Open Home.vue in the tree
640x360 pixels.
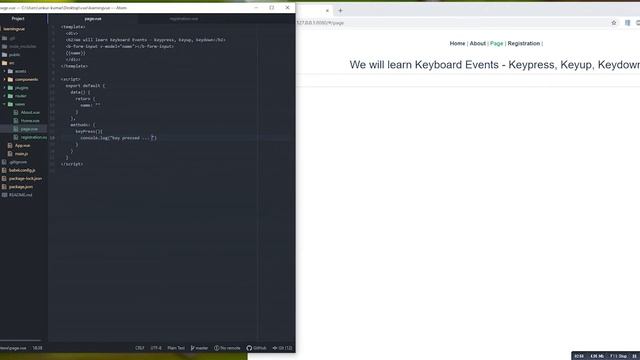coord(30,121)
